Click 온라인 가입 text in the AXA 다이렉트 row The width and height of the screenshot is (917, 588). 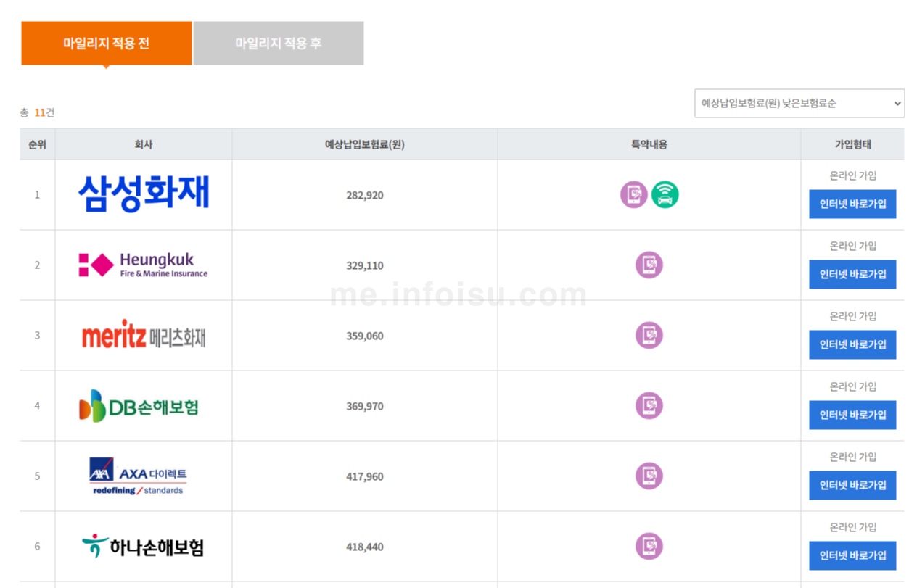pyautogui.click(x=853, y=457)
